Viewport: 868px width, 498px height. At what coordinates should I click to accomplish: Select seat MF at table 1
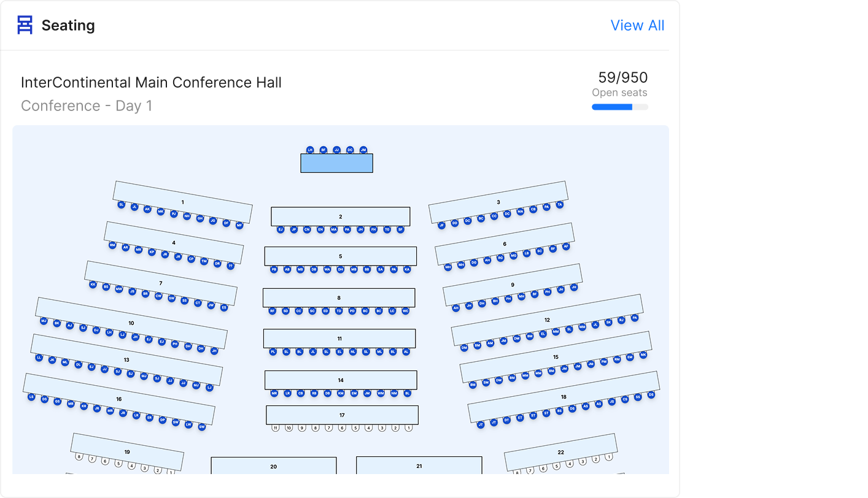click(x=239, y=225)
